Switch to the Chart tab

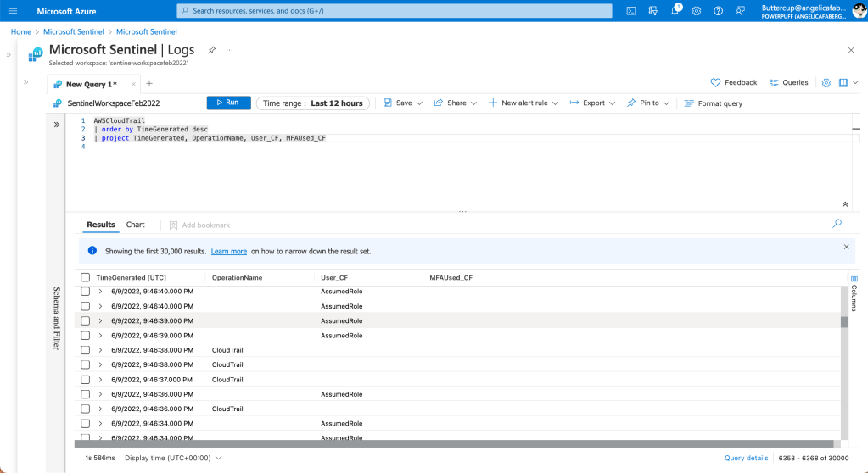(135, 225)
